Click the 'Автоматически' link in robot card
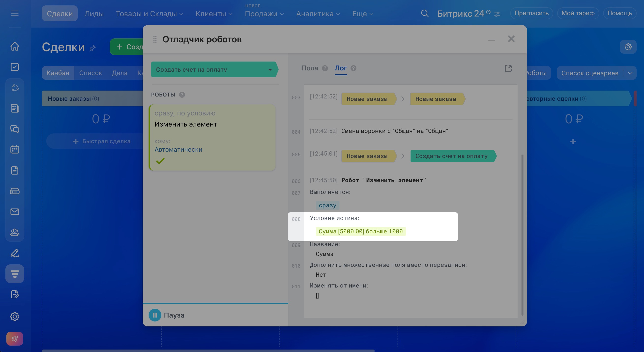Screen dimensions: 644x352 pos(178,149)
